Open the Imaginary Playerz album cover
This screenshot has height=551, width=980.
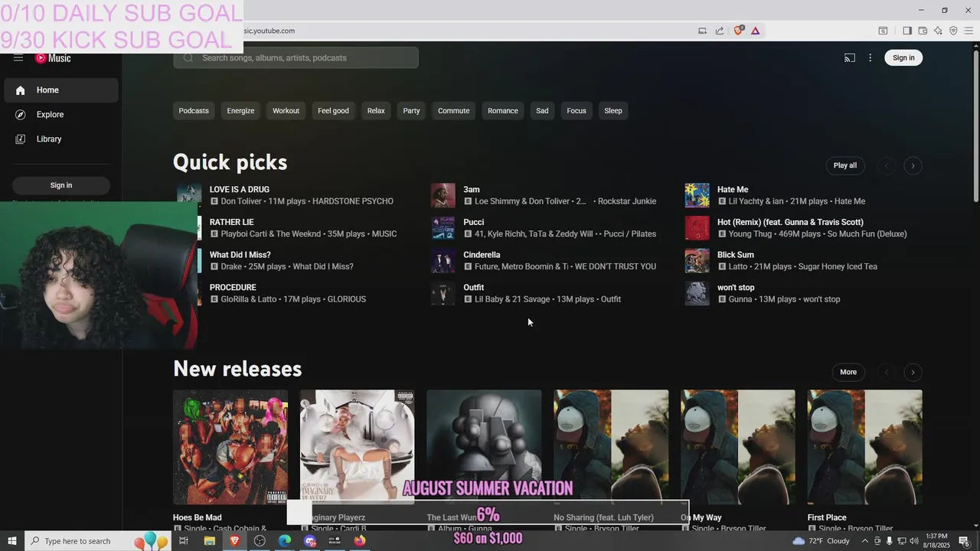click(357, 447)
